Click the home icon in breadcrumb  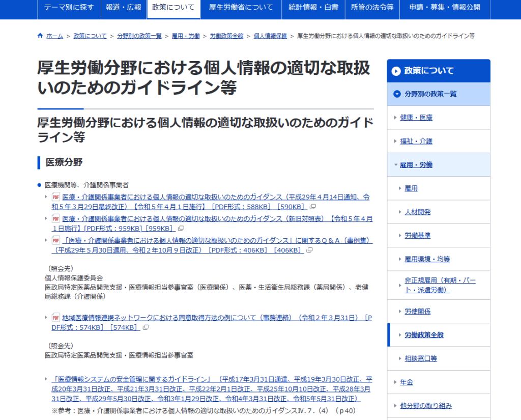tap(41, 36)
